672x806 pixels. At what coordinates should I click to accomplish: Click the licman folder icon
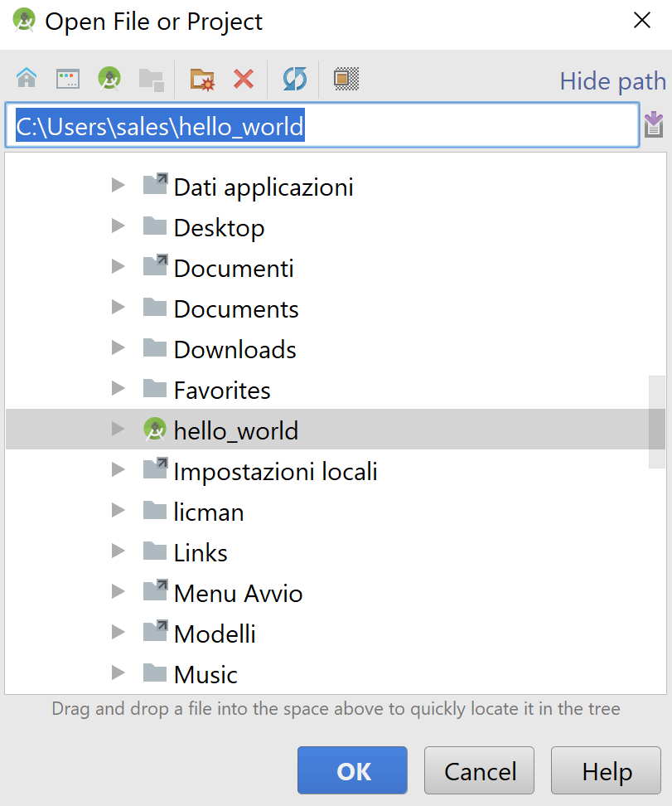[x=155, y=509]
